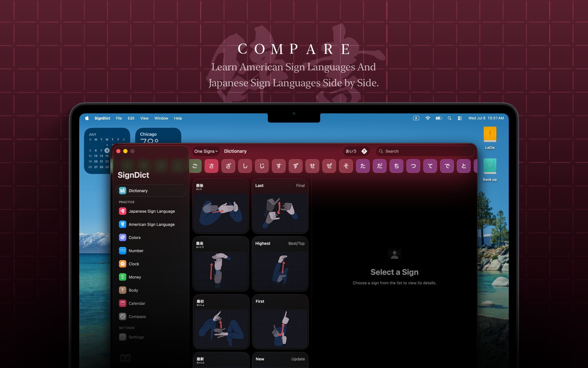The width and height of the screenshot is (588, 368).
Task: Filter signs by と kana button
Action: click(464, 166)
